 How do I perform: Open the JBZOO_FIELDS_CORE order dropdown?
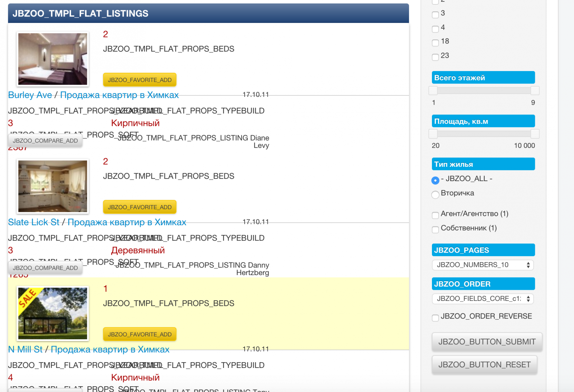coord(483,299)
